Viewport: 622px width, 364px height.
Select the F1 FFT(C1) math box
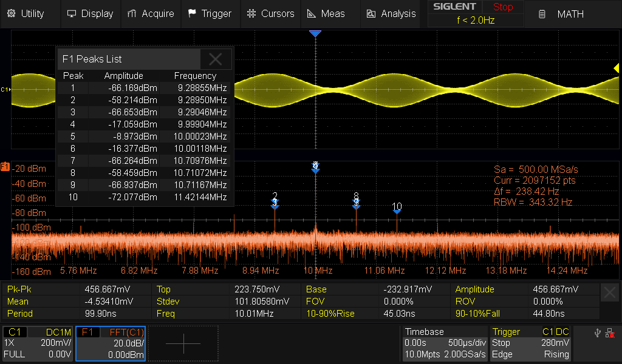[x=111, y=343]
